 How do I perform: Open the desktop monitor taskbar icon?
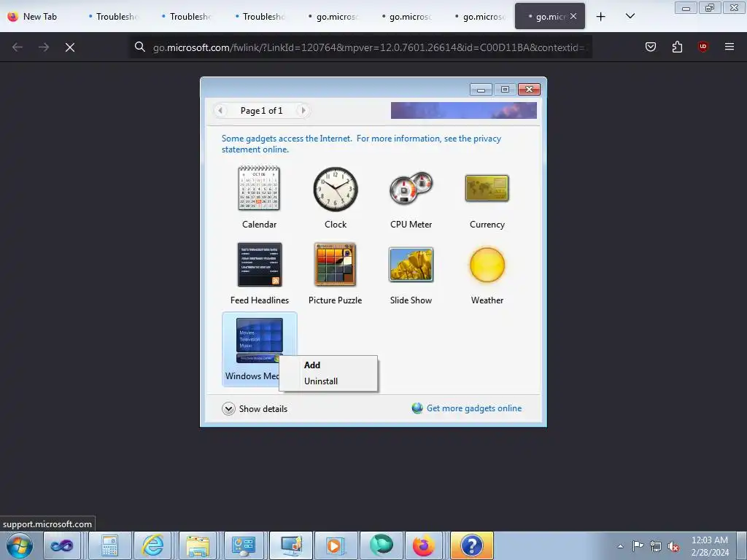290,545
